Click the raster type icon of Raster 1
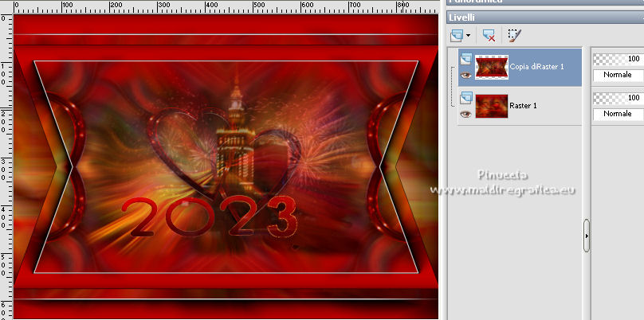This screenshot has width=644, height=320. [465, 98]
